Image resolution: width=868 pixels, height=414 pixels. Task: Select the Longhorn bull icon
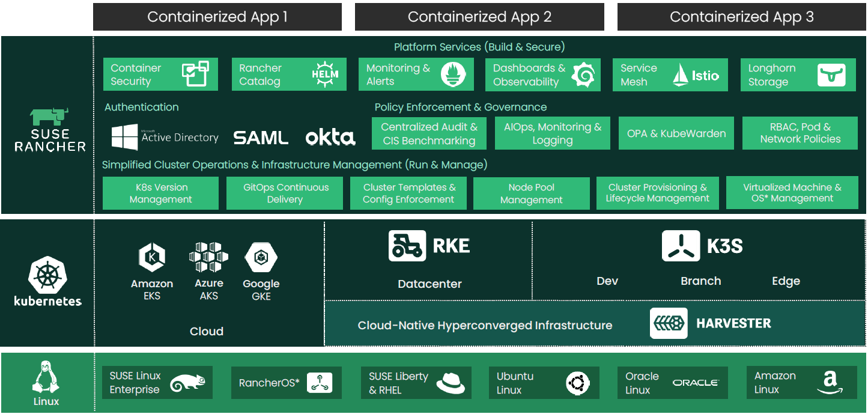pos(831,75)
